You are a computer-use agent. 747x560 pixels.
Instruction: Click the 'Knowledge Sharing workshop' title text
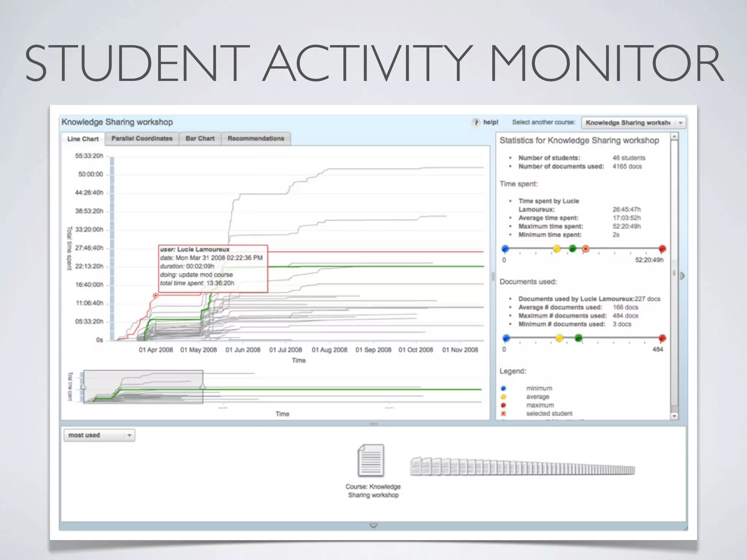tap(117, 122)
